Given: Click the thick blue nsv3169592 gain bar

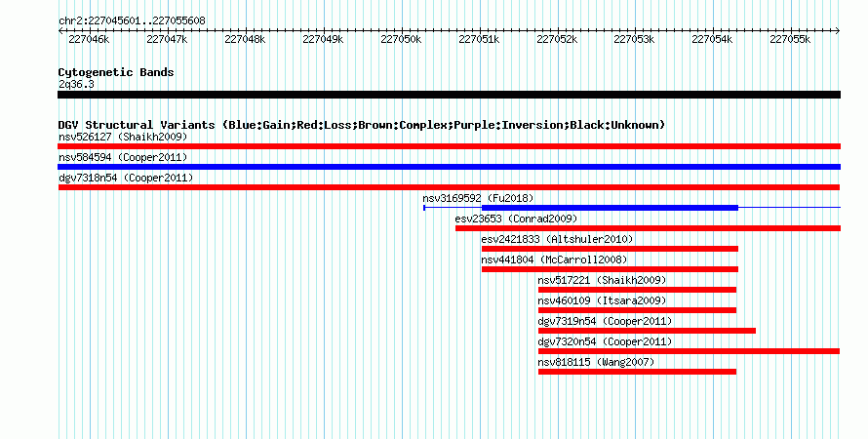Looking at the screenshot, I should [610, 208].
